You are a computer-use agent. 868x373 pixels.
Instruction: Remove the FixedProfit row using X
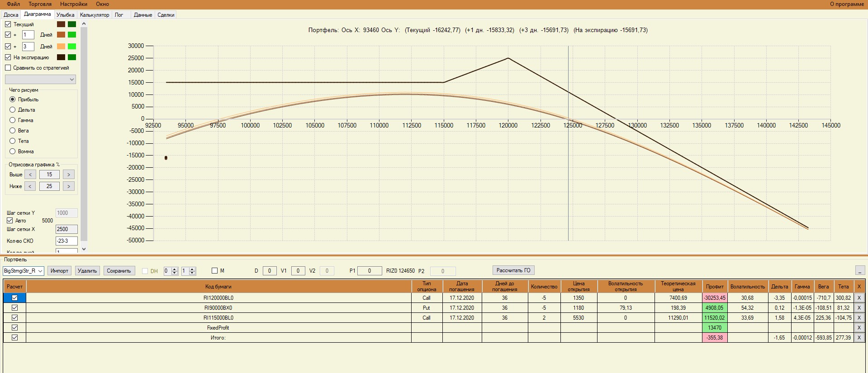point(859,328)
